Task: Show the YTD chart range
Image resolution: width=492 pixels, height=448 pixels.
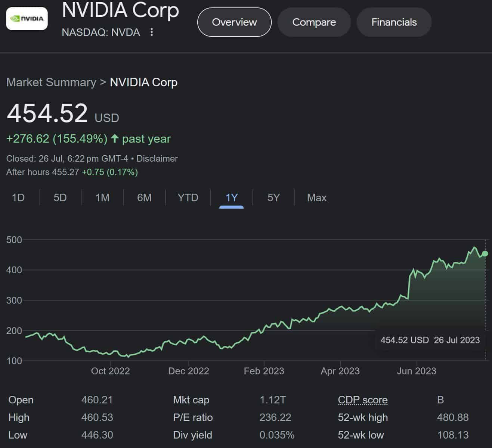Action: coord(188,197)
